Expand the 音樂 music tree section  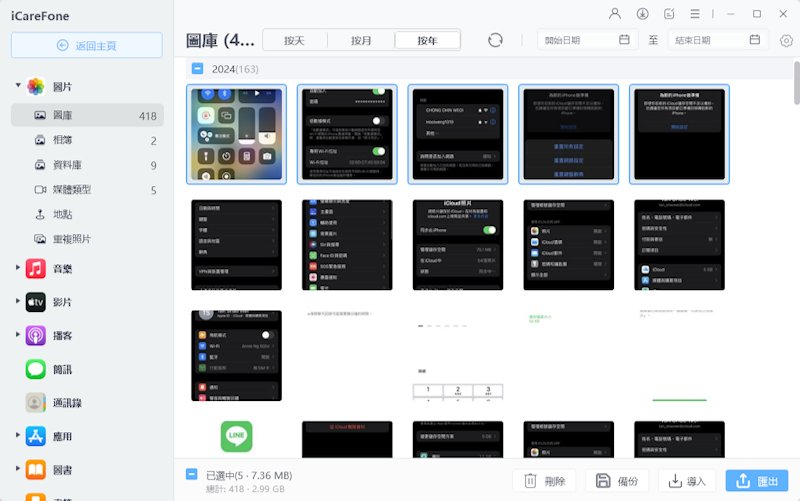[x=18, y=267]
